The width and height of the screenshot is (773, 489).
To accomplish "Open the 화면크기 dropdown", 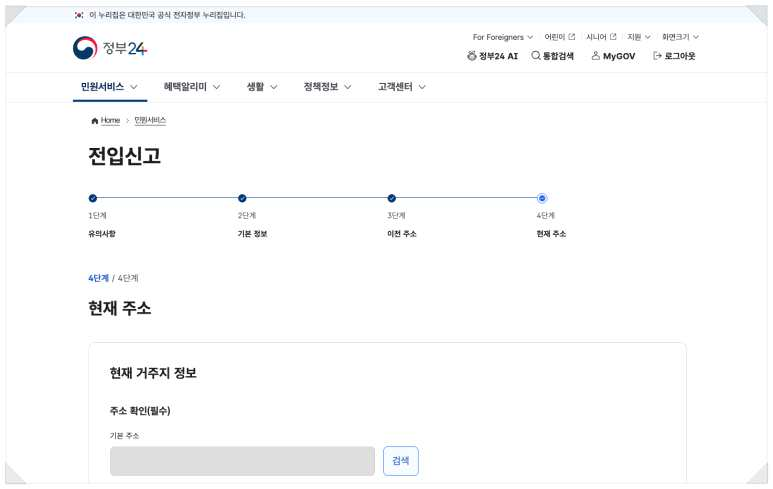I will click(680, 37).
